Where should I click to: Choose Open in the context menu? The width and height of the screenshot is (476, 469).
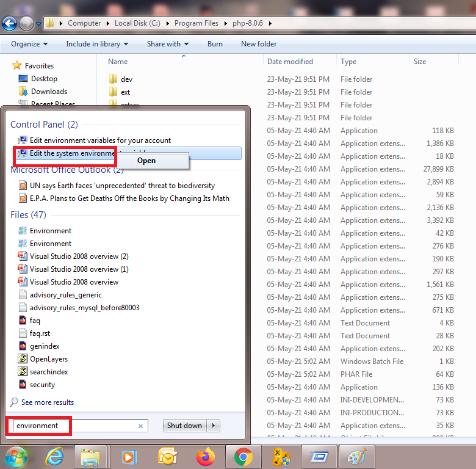146,161
